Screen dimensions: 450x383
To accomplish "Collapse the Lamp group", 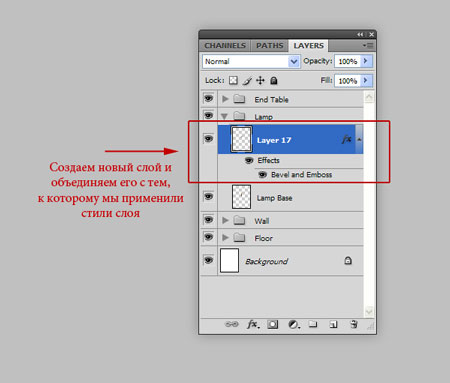I will point(224,116).
